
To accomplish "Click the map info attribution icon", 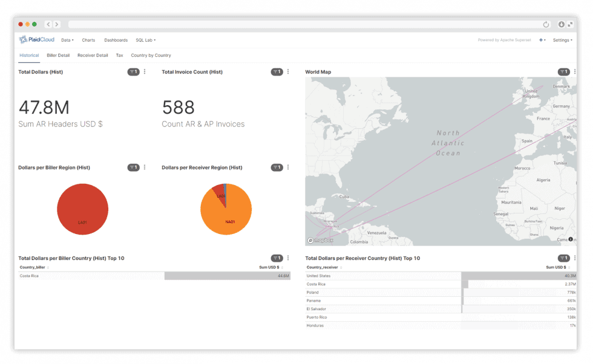I will [x=571, y=239].
